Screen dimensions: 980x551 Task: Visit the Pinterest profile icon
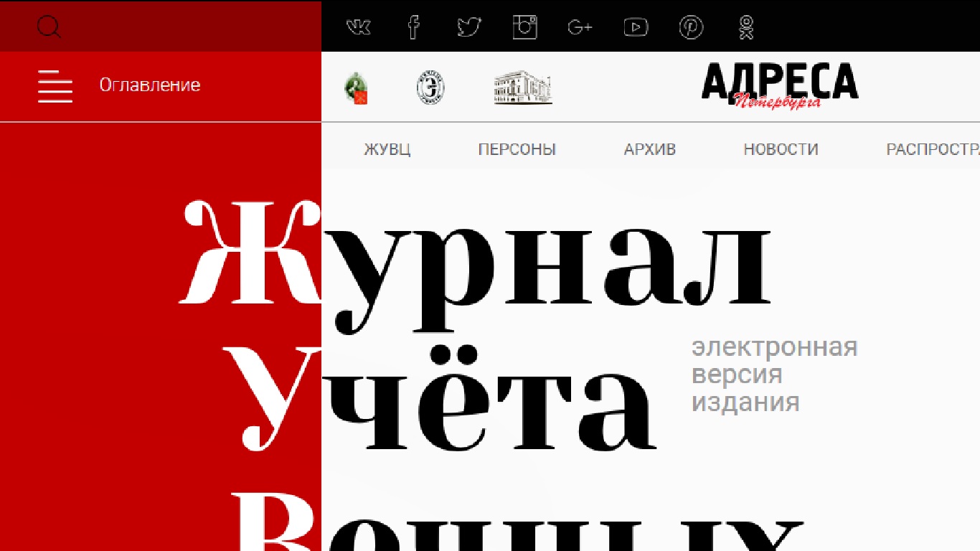(691, 27)
